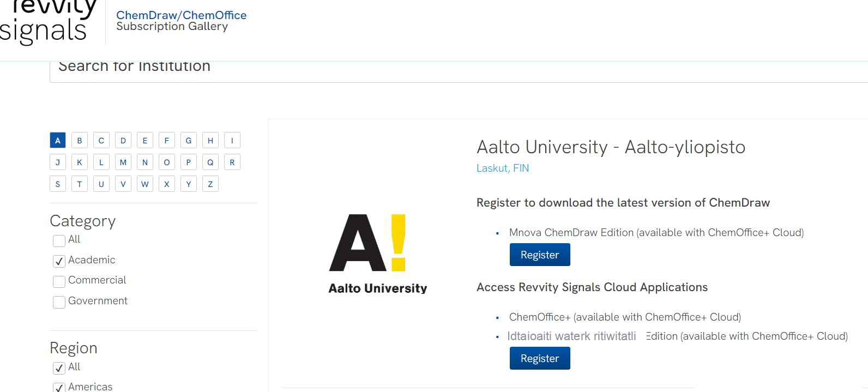Image resolution: width=868 pixels, height=392 pixels.
Task: Filter institutions by letter B
Action: [80, 141]
